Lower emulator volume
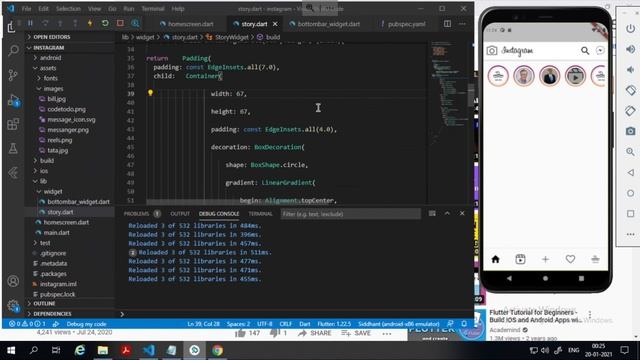Viewport: 640px width, 360px height. point(630,70)
